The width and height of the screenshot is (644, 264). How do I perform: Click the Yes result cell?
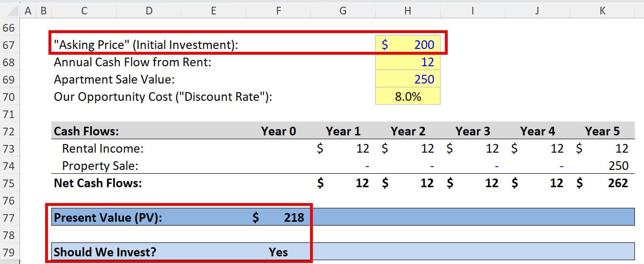pyautogui.click(x=278, y=252)
